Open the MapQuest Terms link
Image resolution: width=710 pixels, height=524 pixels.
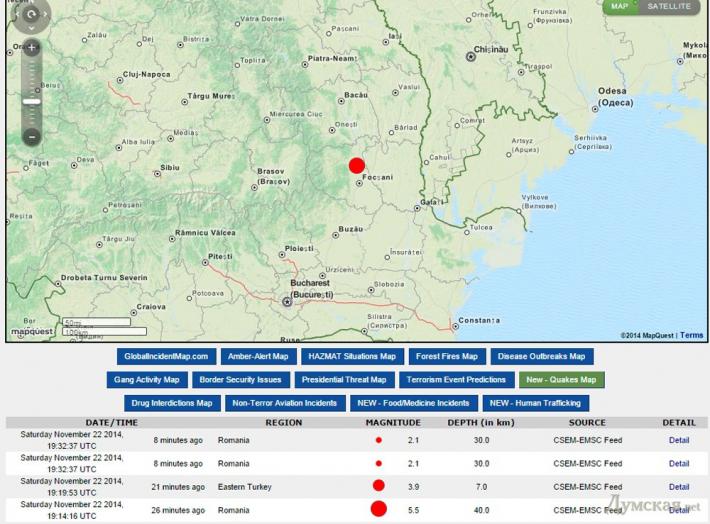[692, 335]
